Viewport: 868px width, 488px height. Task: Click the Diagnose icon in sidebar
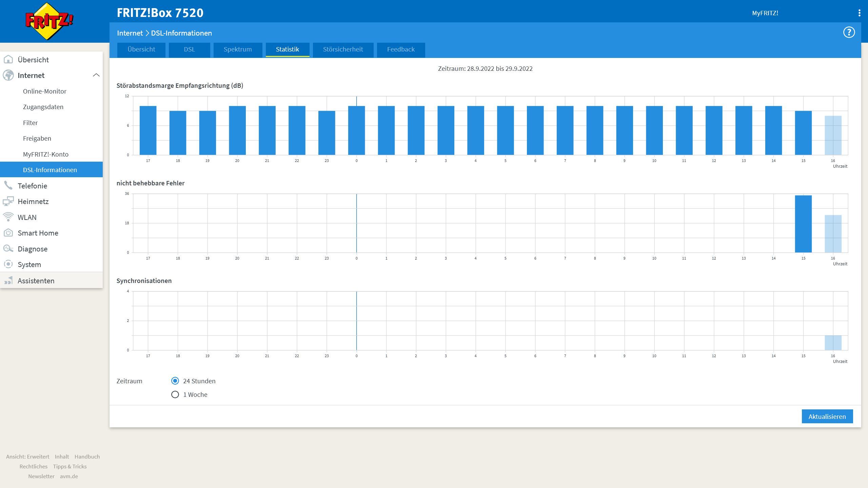tap(8, 248)
